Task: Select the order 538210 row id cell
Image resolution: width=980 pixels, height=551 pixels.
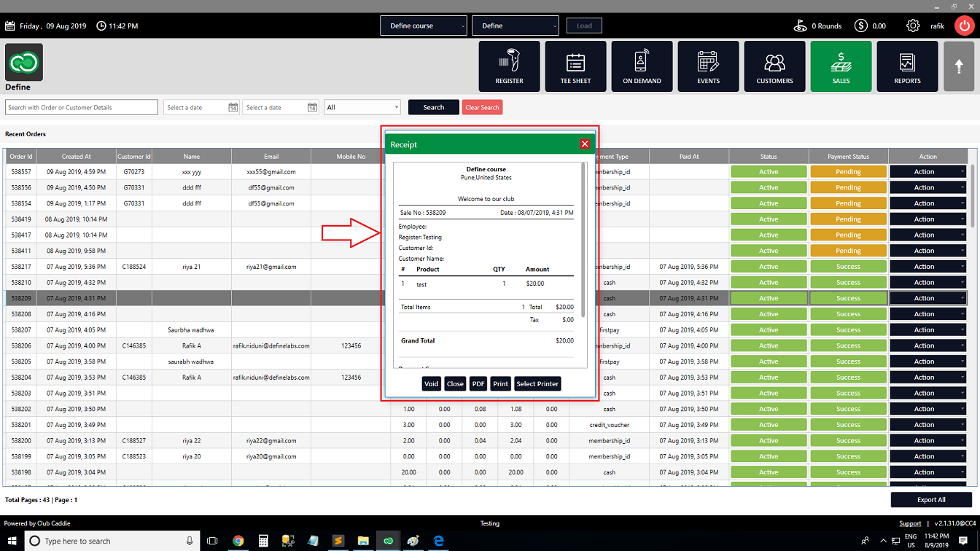Action: click(x=21, y=283)
